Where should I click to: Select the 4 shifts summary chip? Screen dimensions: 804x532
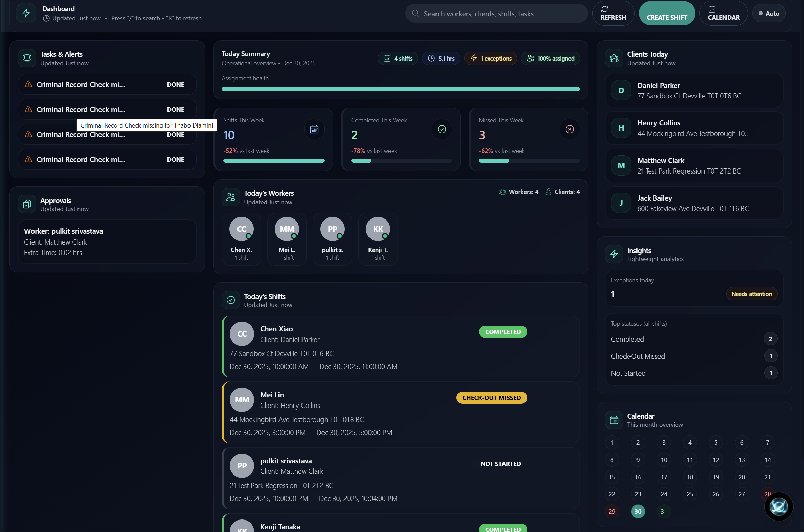tap(398, 59)
